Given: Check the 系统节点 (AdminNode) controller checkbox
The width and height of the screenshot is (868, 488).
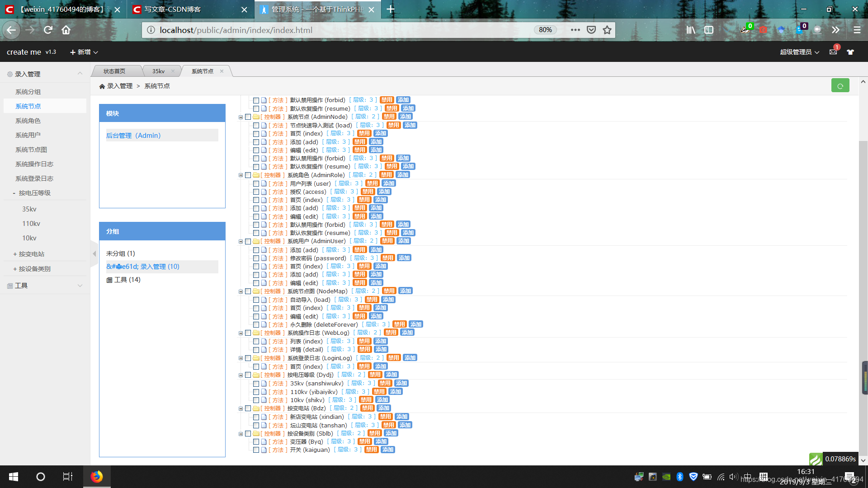Looking at the screenshot, I should 248,117.
